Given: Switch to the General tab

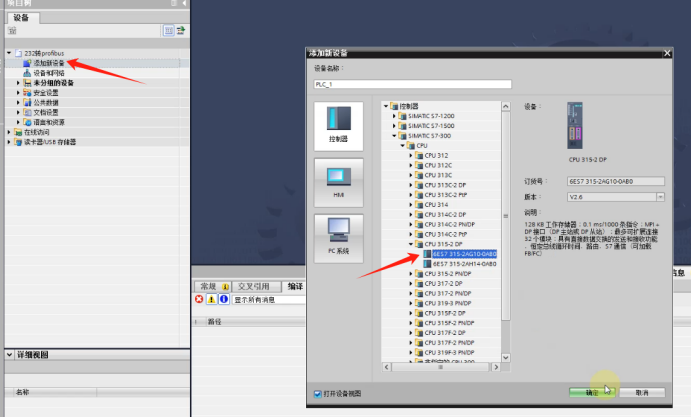Looking at the screenshot, I should (x=212, y=286).
